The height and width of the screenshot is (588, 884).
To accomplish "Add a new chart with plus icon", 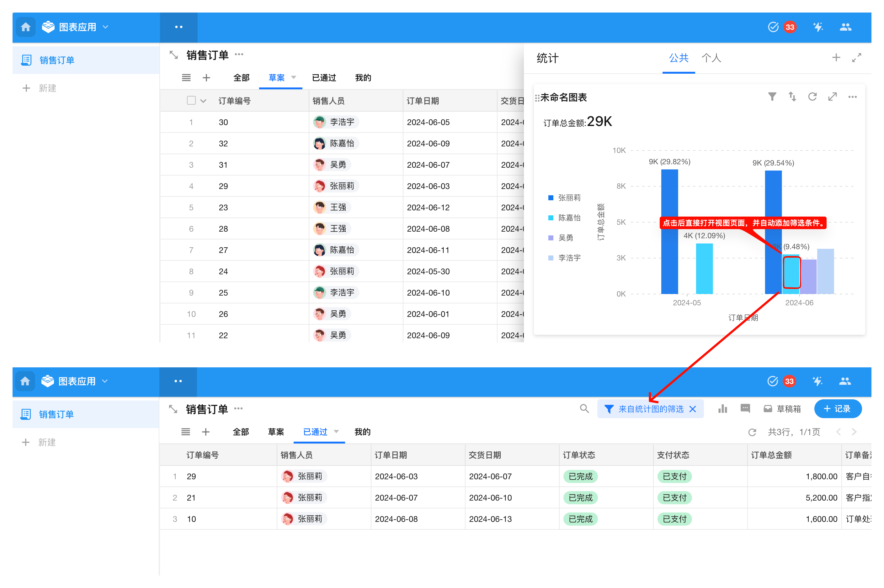I will [x=836, y=58].
